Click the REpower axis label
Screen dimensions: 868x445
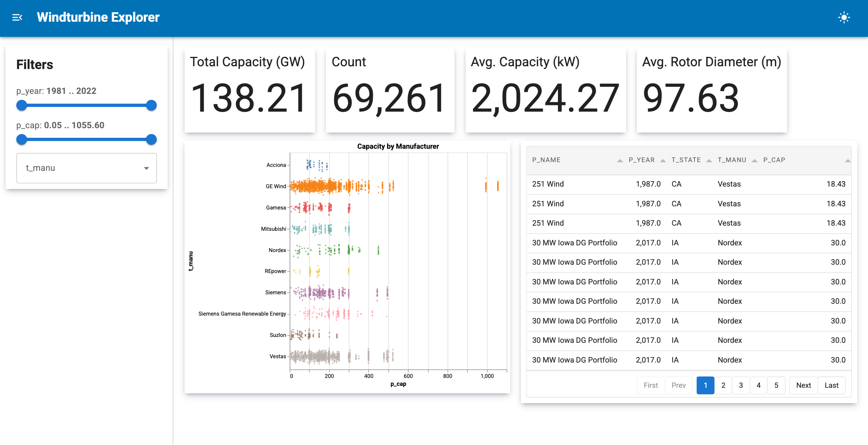coord(275,271)
